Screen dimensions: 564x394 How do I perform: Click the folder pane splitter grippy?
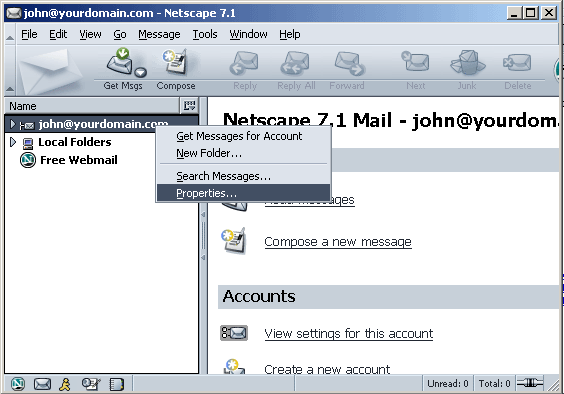point(203,236)
